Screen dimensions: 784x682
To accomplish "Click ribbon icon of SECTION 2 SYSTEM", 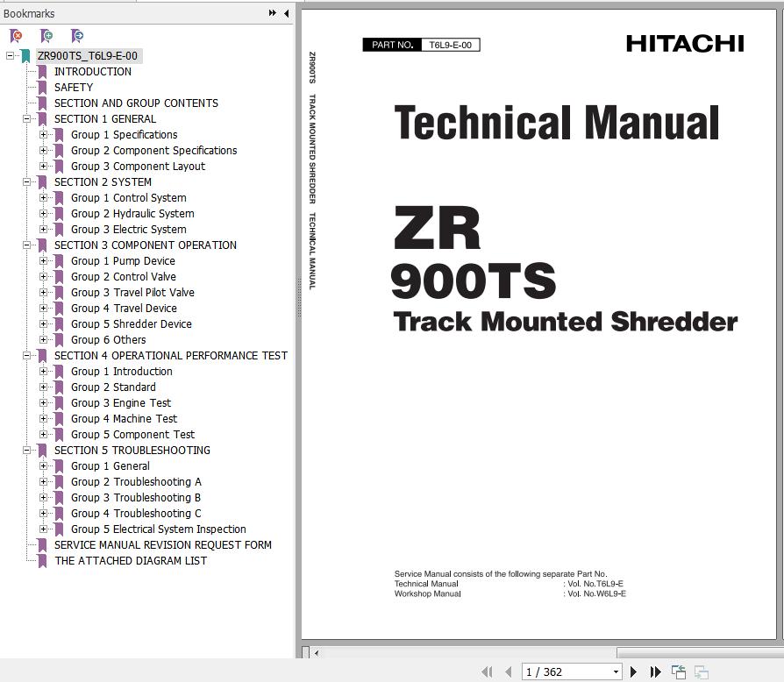I will tap(42, 182).
